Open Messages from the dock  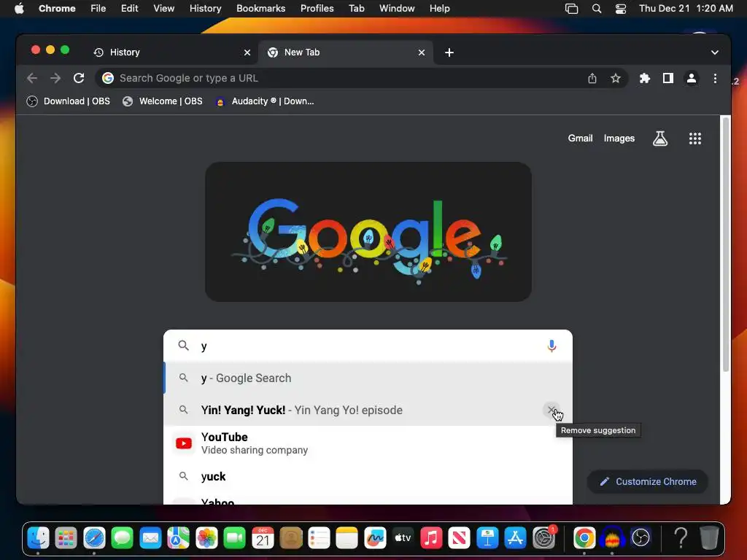[x=123, y=538]
